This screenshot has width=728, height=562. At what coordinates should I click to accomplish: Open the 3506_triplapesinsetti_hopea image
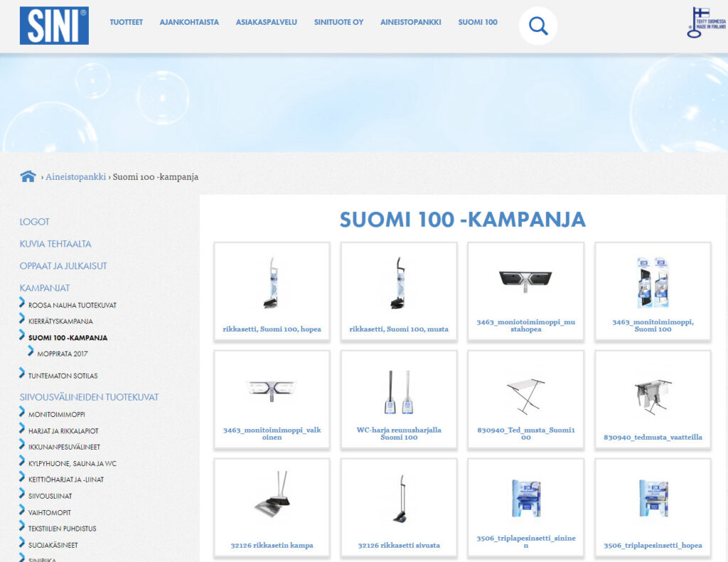point(653,499)
